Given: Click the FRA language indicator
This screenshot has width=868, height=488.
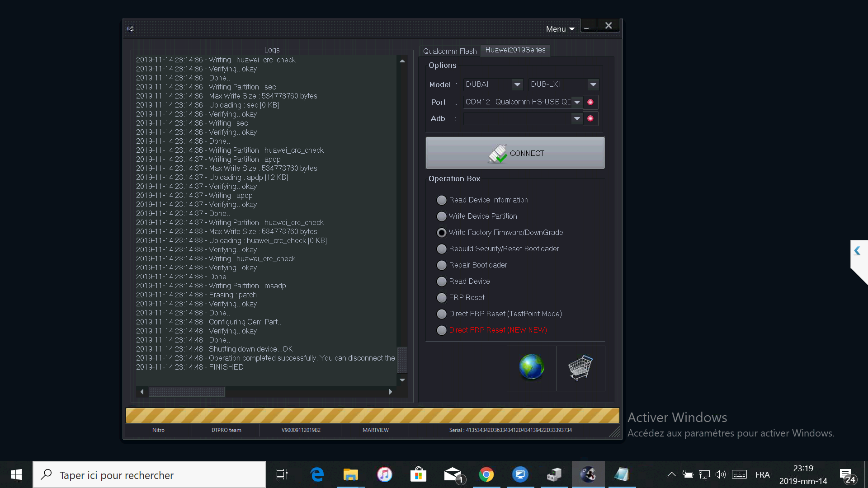Looking at the screenshot, I should (762, 474).
